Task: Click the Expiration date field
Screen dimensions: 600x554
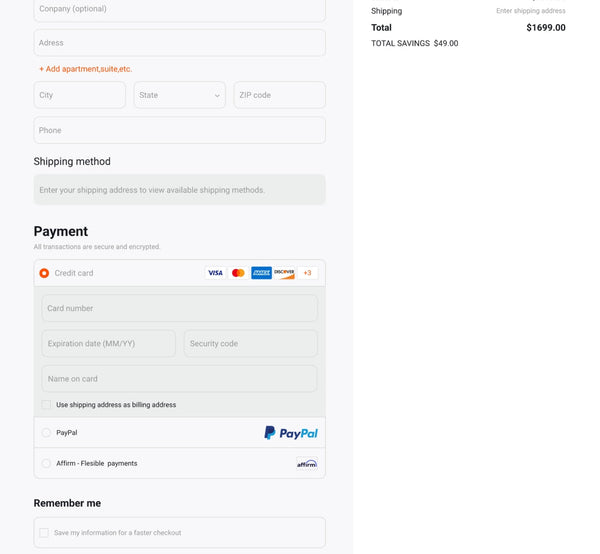Action: (109, 344)
